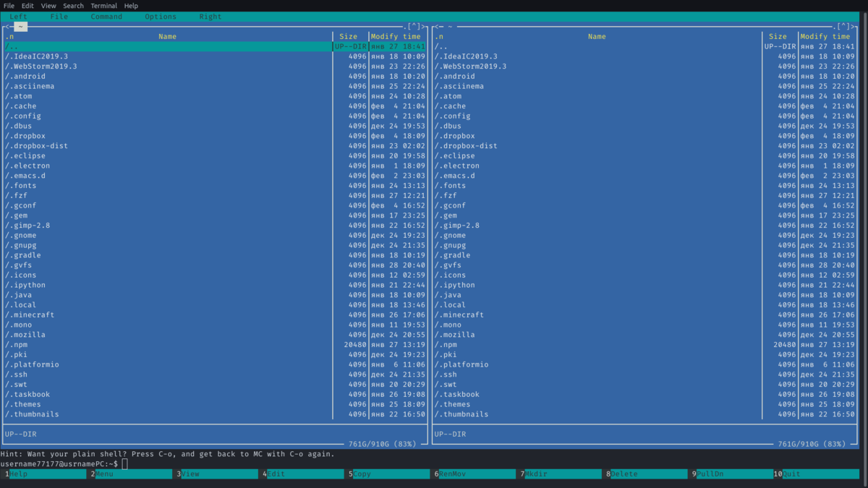Viewport: 868px width, 488px height.
Task: Select the /.ssh folder in the right panel
Action: point(644,374)
